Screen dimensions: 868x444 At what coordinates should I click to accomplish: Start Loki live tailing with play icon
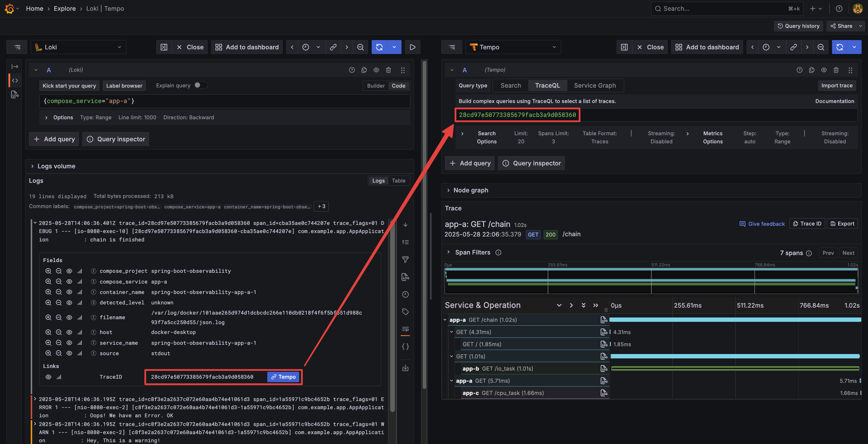[413, 47]
